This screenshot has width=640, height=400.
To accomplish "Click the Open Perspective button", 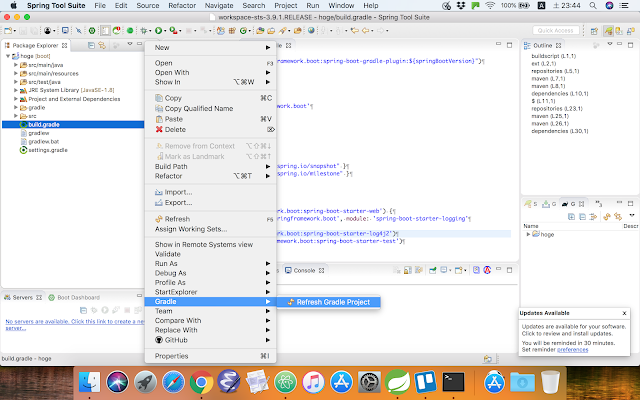I will (x=594, y=31).
